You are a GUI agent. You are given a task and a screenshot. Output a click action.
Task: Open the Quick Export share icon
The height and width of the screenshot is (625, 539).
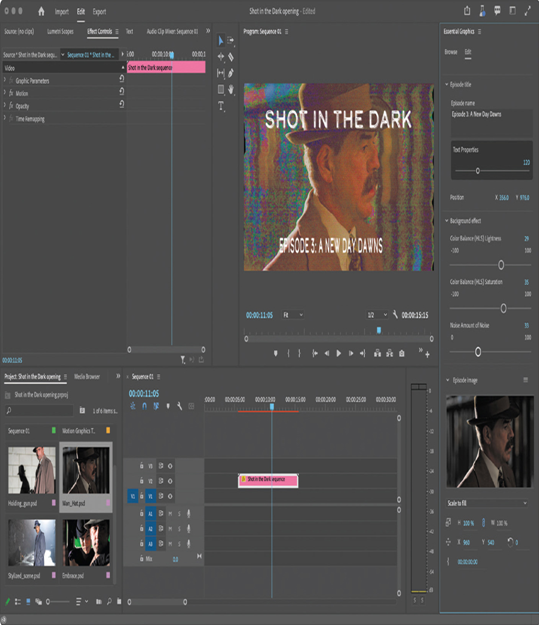pyautogui.click(x=467, y=11)
